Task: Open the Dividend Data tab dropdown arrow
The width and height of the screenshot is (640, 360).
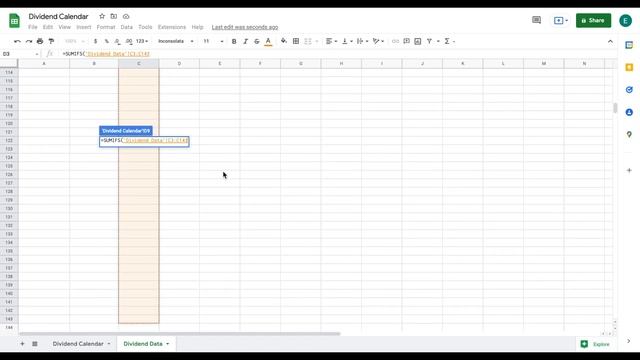Action: click(x=167, y=344)
